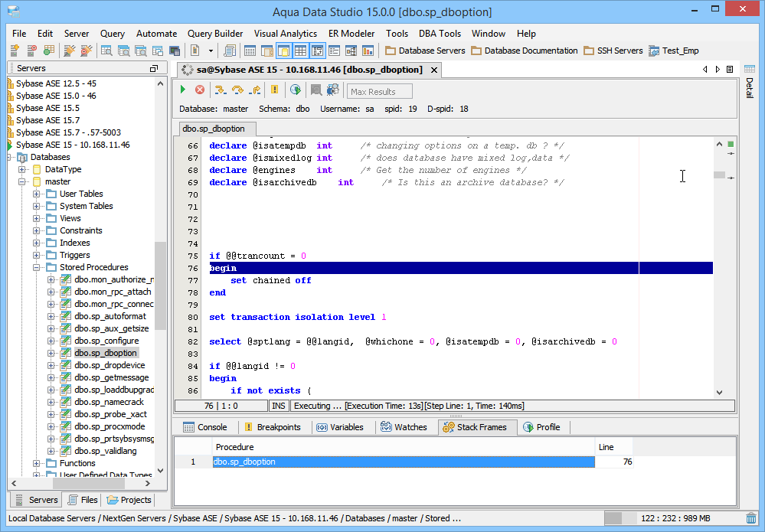The width and height of the screenshot is (765, 532).
Task: Click the Step Into debugger icon
Action: 220,90
